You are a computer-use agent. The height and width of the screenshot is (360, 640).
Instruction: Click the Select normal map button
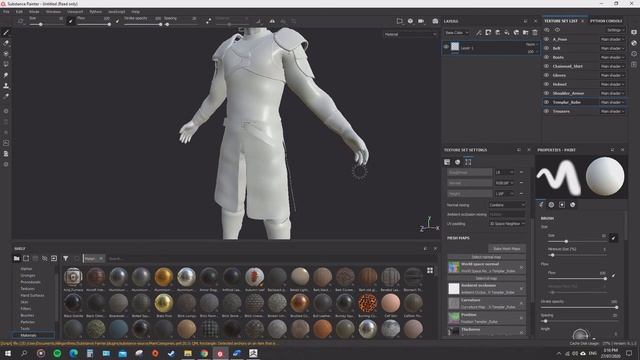[486, 257]
